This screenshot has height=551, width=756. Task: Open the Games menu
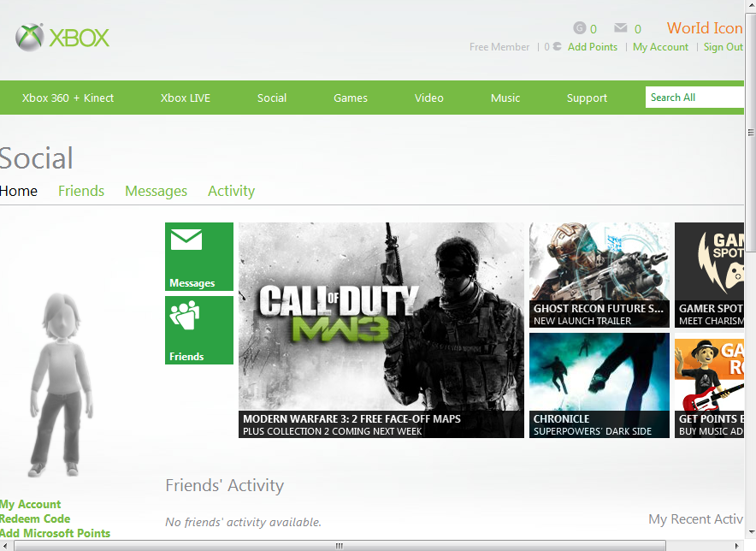click(351, 98)
